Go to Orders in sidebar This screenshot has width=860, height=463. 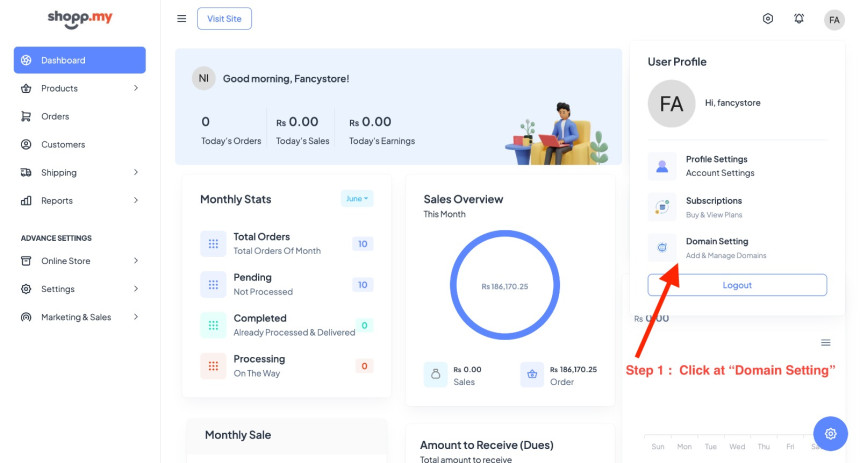pyautogui.click(x=55, y=116)
